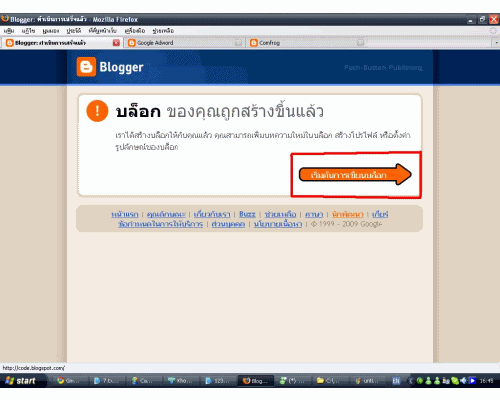Open the tab list dropdown arrow
Viewport: 500px width, 400px height.
point(496,43)
